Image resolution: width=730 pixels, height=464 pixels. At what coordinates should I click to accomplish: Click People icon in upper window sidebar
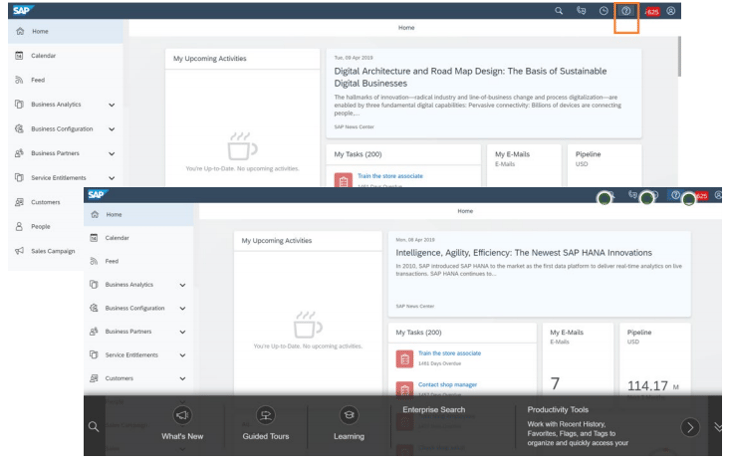(19, 226)
